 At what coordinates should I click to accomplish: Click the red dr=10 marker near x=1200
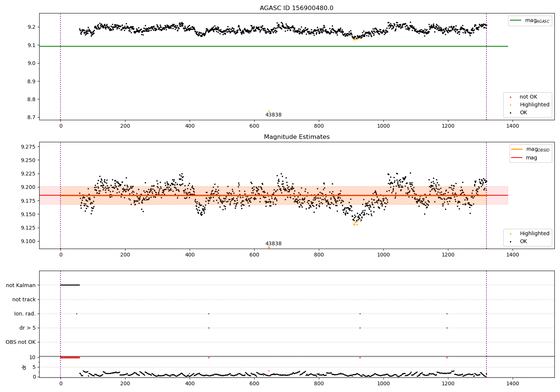pyautogui.click(x=447, y=357)
